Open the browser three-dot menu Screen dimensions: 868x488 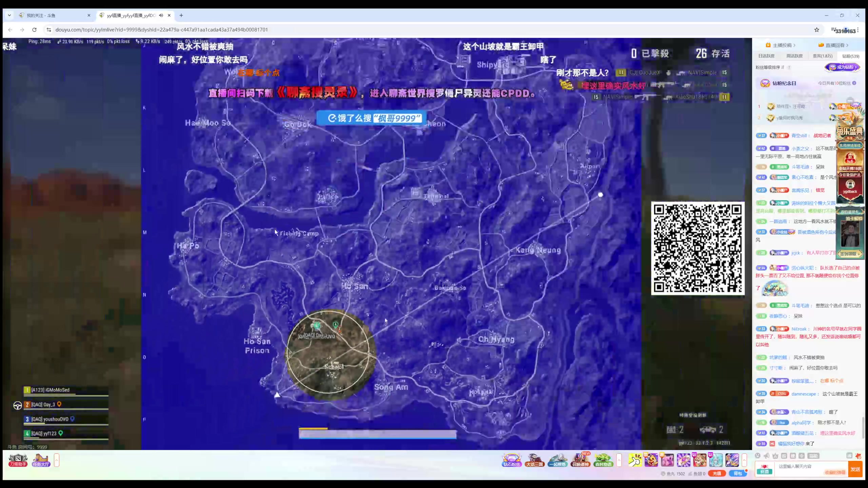[x=857, y=30]
